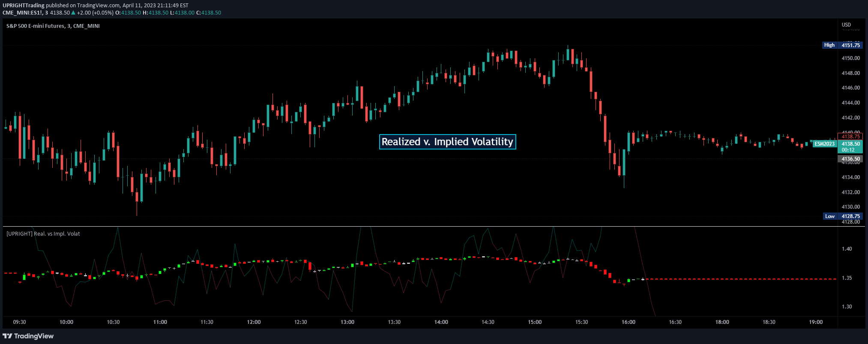Open the USD currency selector
Screen dimensions: 868x344
[x=846, y=25]
